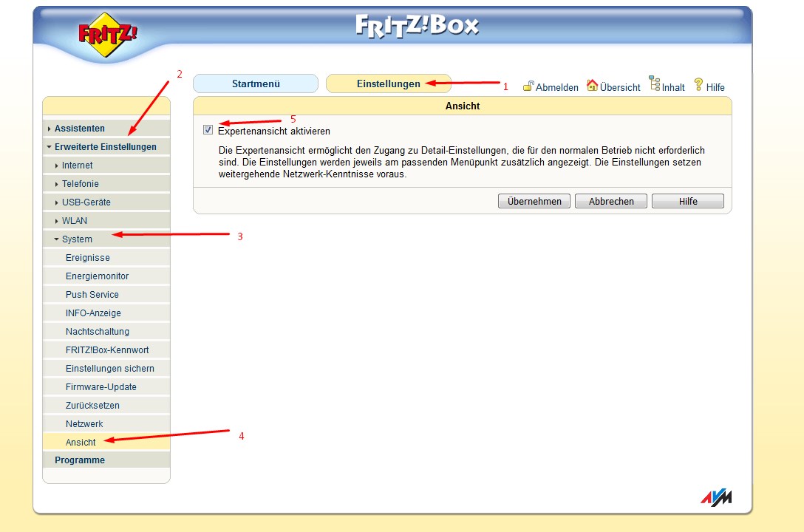Viewport: 804px width, 532px height.
Task: Click the Assistenten label in sidebar
Action: 80,128
